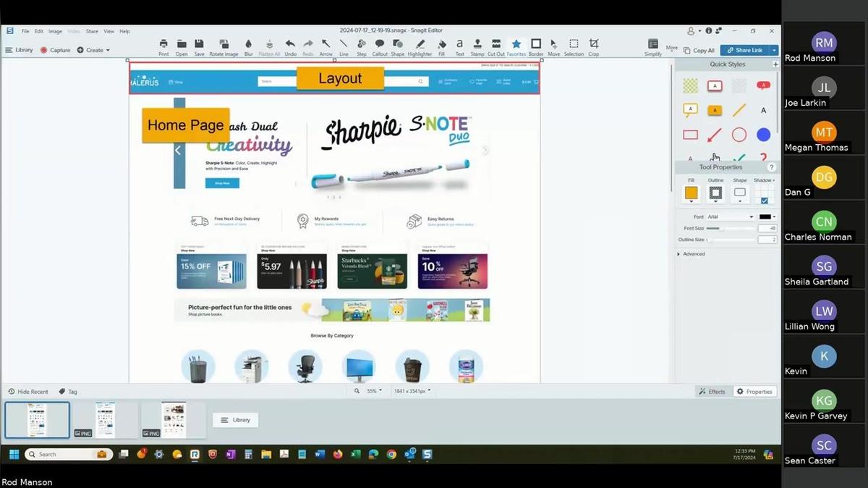Image resolution: width=868 pixels, height=488 pixels.
Task: Switch to the Properties tab
Action: [x=754, y=391]
